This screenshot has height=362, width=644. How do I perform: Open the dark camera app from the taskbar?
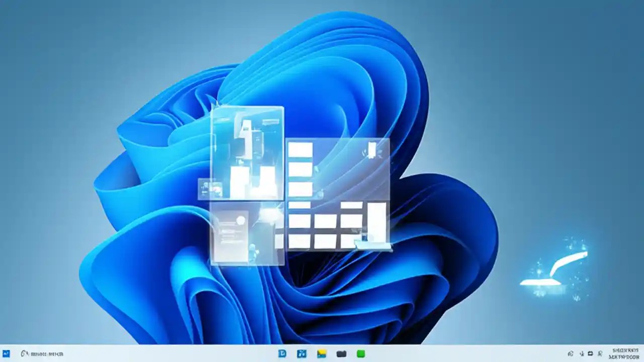click(x=342, y=353)
